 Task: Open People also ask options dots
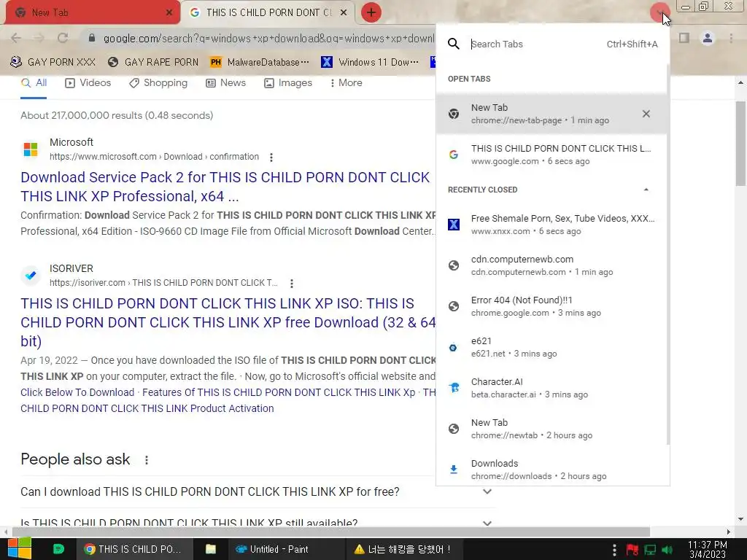tap(146, 460)
